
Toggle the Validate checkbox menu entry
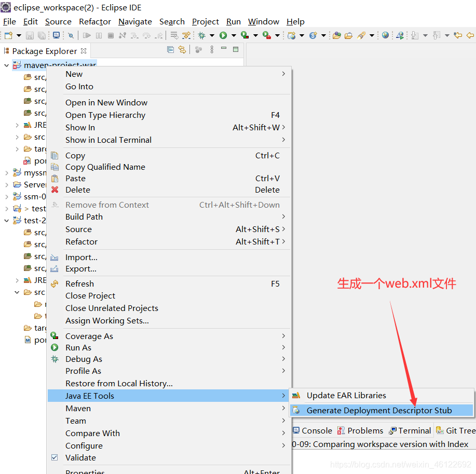pos(55,457)
